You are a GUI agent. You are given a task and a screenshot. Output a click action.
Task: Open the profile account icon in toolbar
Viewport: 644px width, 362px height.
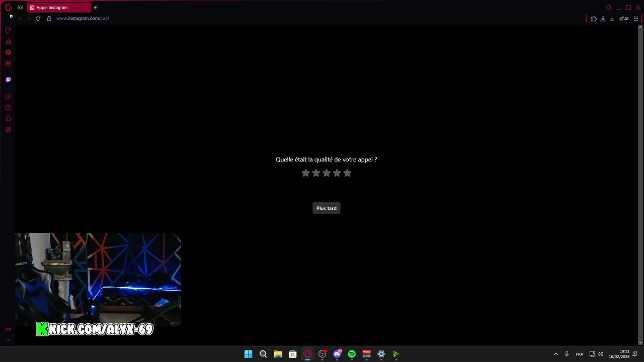point(603,19)
